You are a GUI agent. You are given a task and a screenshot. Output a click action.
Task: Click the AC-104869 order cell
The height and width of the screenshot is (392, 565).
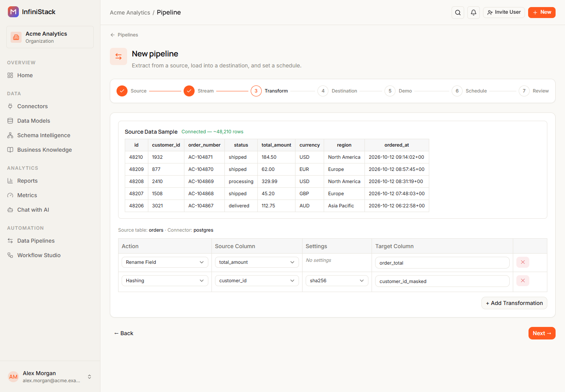204,181
